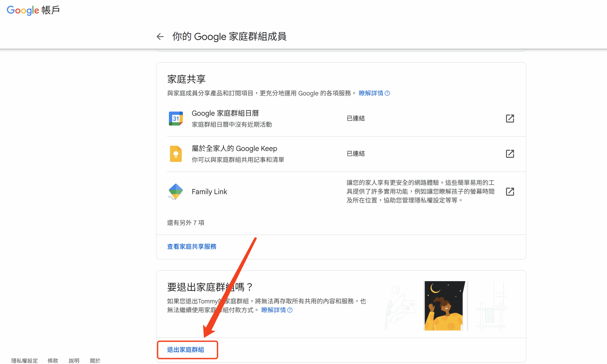Viewport: 607px width, 364px height.
Task: Click the Google Calendar app icon
Action: tap(176, 118)
